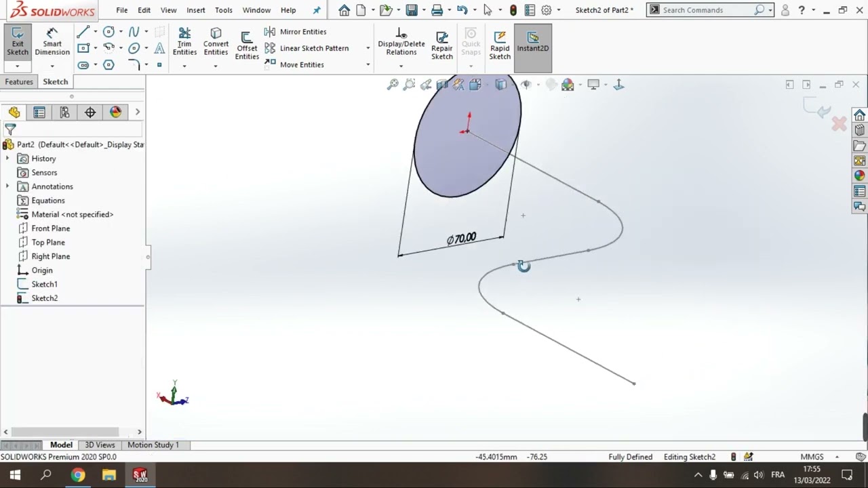Image resolution: width=868 pixels, height=488 pixels.
Task: Click Convert Entities tool
Action: point(216,42)
